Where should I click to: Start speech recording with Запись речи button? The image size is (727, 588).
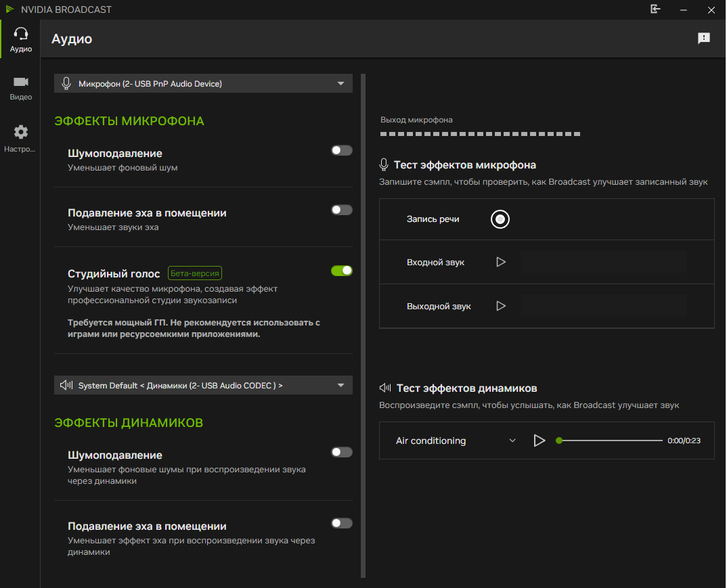coord(500,219)
